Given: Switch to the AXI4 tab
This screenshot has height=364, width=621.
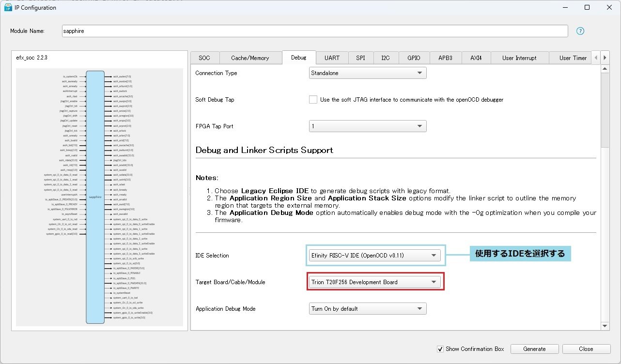Looking at the screenshot, I should pos(476,58).
